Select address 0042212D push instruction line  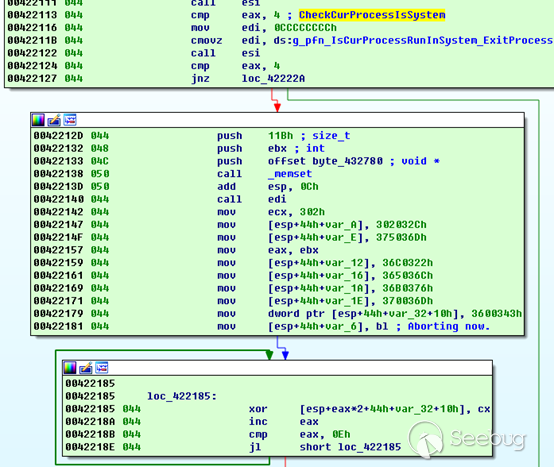[192, 136]
